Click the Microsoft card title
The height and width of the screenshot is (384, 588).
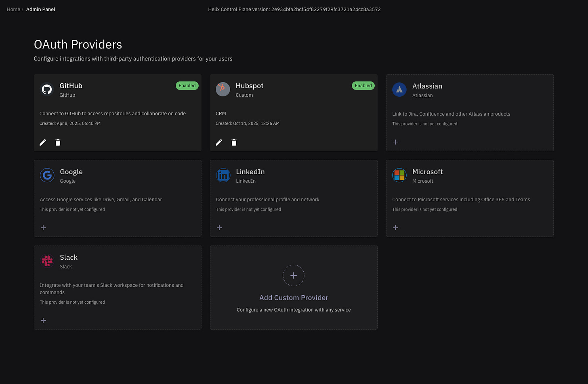[428, 171]
